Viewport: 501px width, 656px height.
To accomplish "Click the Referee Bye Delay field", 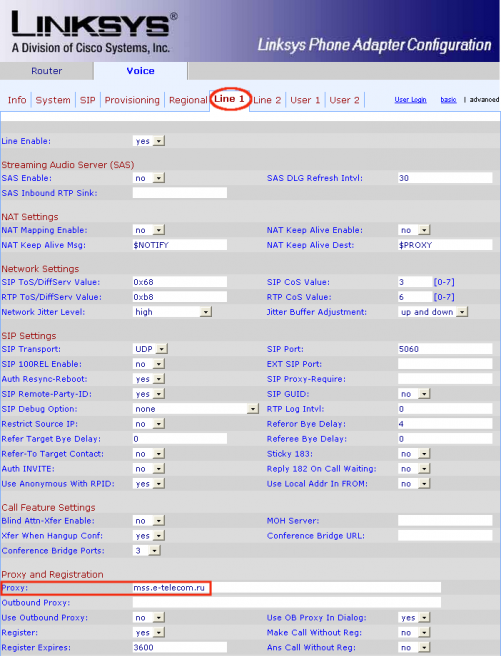I will click(445, 439).
